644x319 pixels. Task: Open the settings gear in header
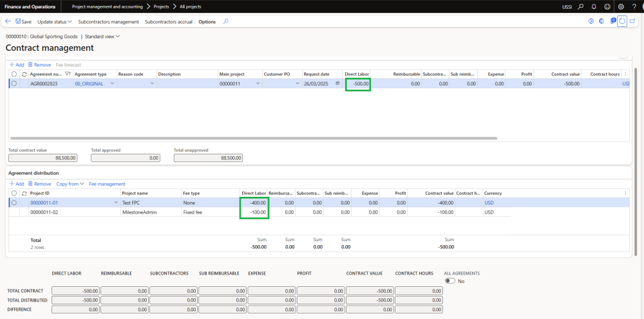(x=621, y=6)
